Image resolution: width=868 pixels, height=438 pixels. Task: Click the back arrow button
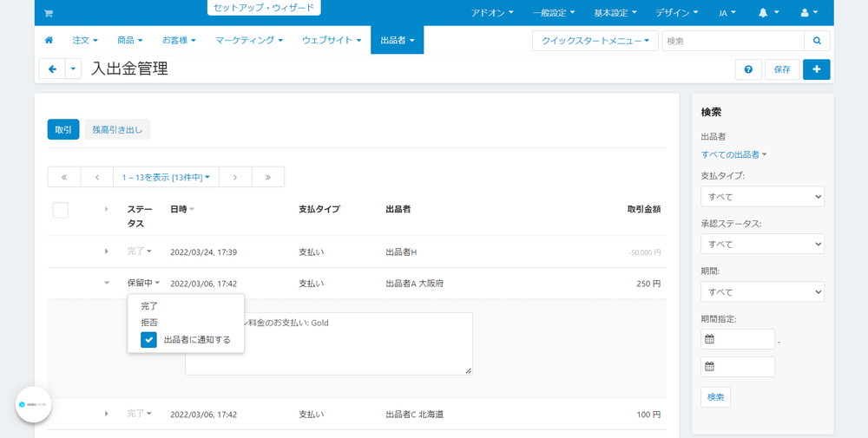pyautogui.click(x=52, y=69)
